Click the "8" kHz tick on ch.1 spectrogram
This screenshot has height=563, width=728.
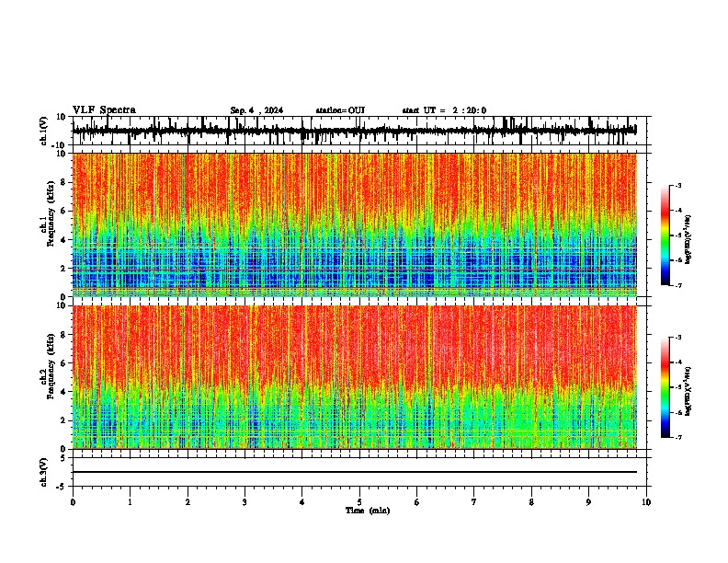tap(64, 182)
